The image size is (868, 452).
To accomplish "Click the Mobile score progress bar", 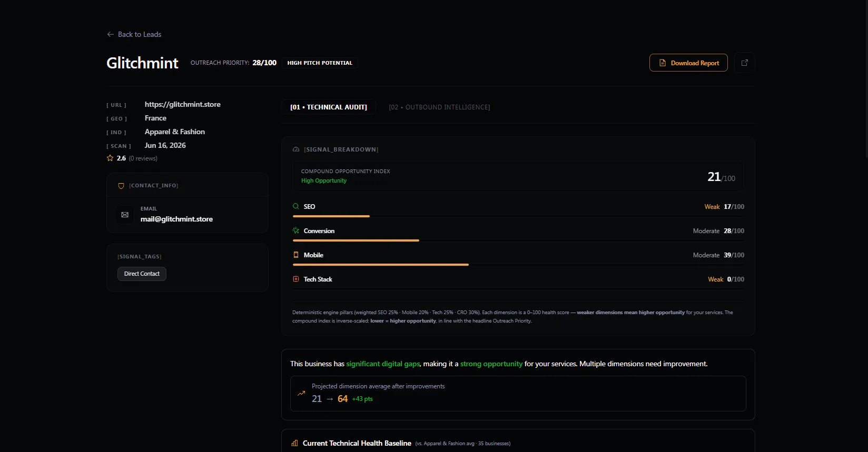I will tap(518, 265).
